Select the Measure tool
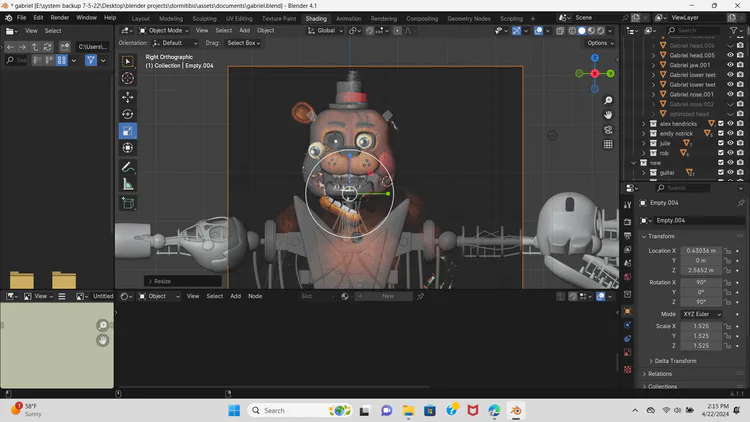 (x=128, y=184)
